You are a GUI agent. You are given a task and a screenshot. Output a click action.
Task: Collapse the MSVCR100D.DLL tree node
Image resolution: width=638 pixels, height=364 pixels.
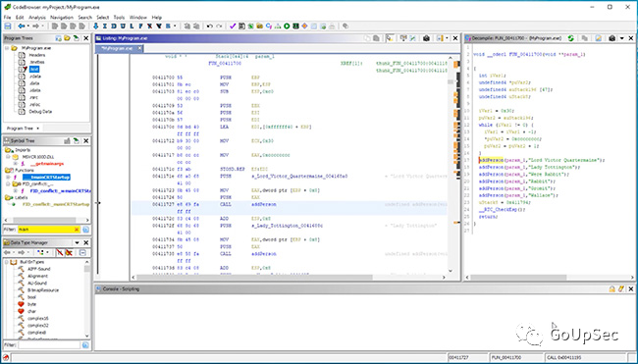(x=8, y=157)
